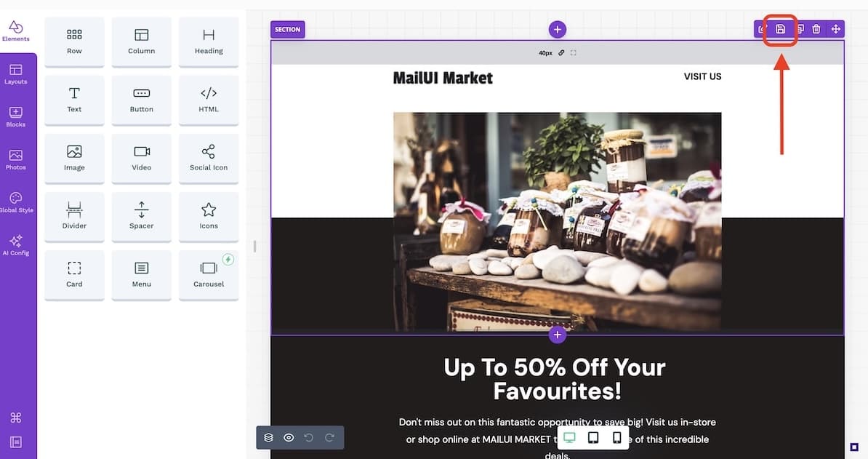Choose the Divider element

(x=74, y=217)
